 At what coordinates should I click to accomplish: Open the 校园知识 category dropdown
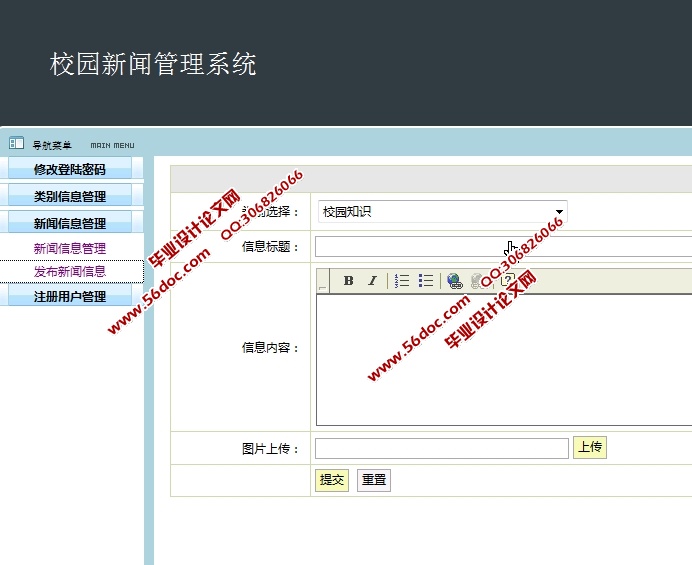tap(441, 211)
